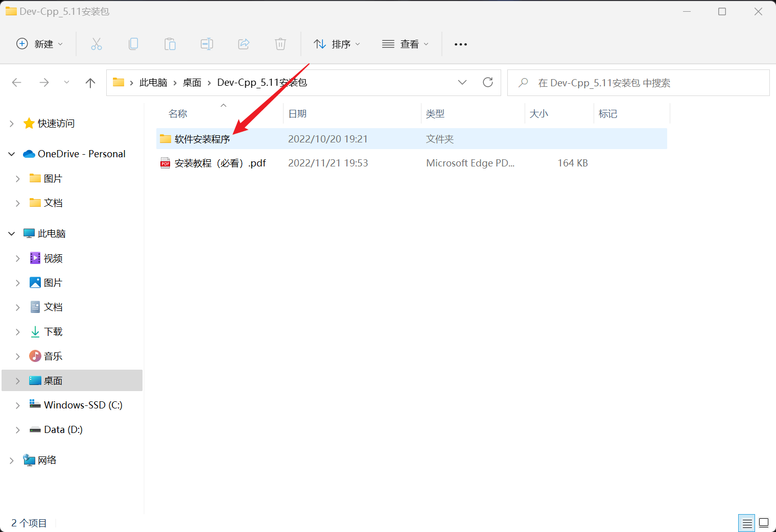
Task: Click the PDF icon of 安装教程
Action: (166, 163)
